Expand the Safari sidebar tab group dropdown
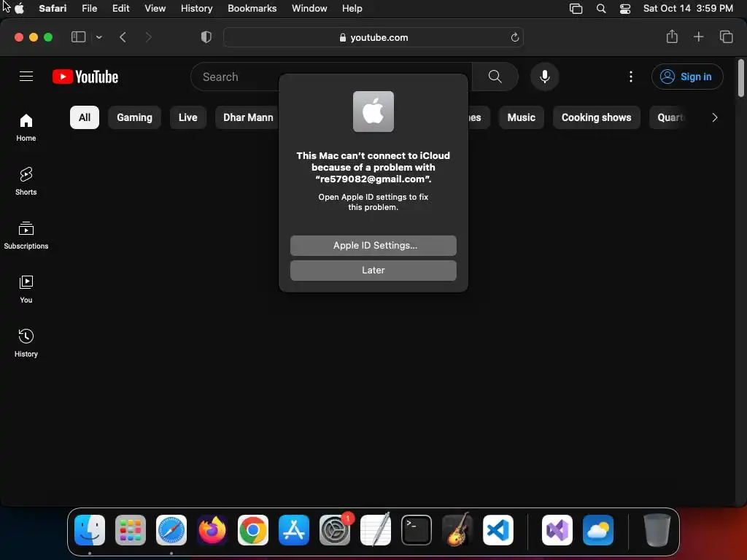 pos(98,37)
